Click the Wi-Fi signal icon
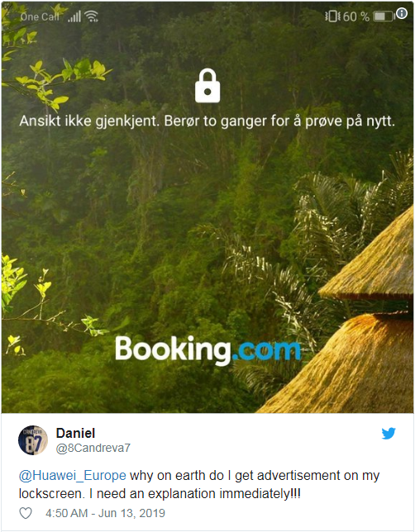This screenshot has width=415, height=532. 92,16
